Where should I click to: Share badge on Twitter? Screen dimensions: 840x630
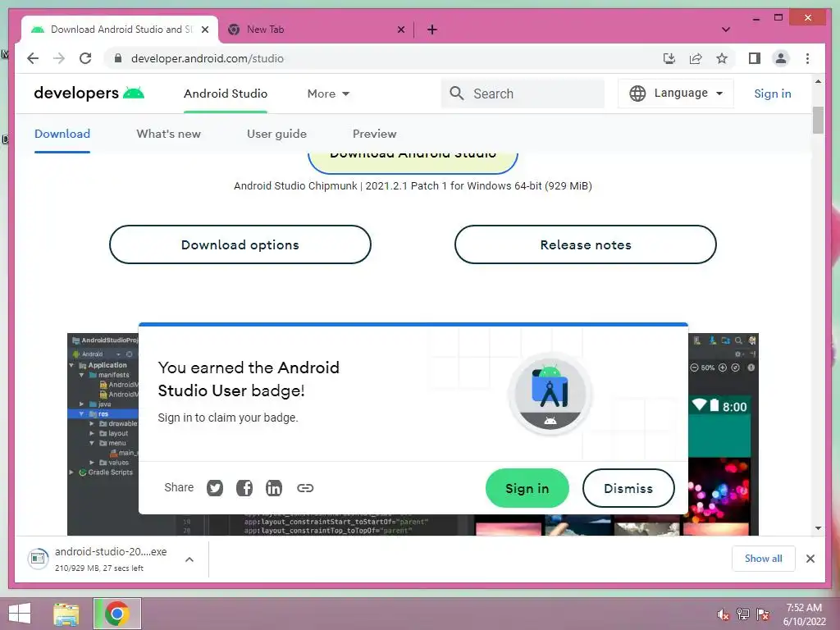(x=215, y=488)
